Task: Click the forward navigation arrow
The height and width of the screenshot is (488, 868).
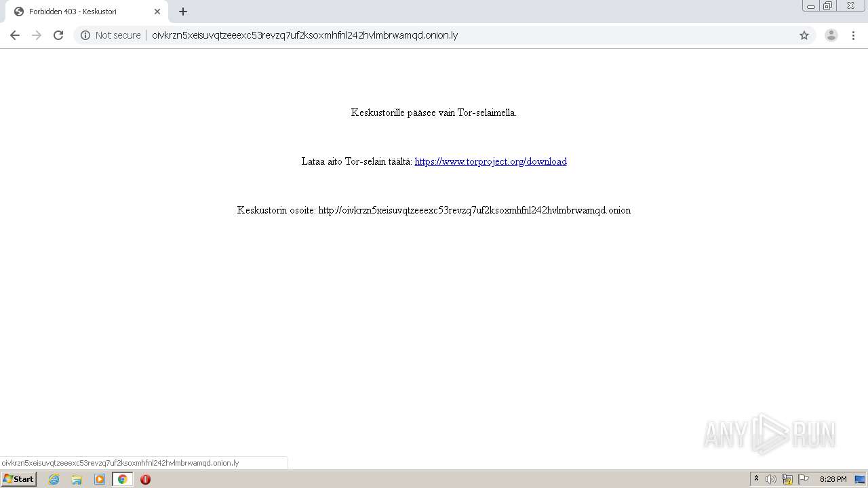Action: (x=37, y=35)
